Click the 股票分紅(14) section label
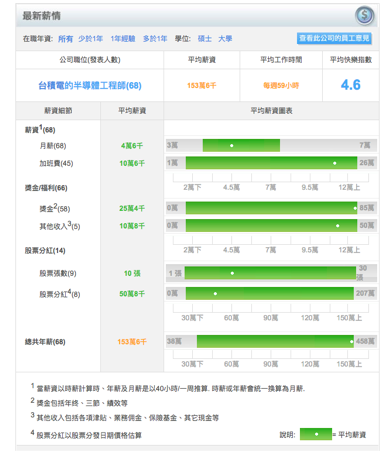 [x=45, y=251]
